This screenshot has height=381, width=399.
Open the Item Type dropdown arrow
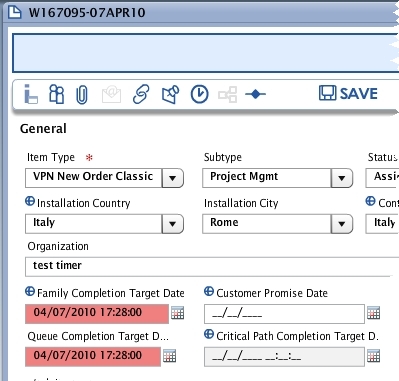172,178
